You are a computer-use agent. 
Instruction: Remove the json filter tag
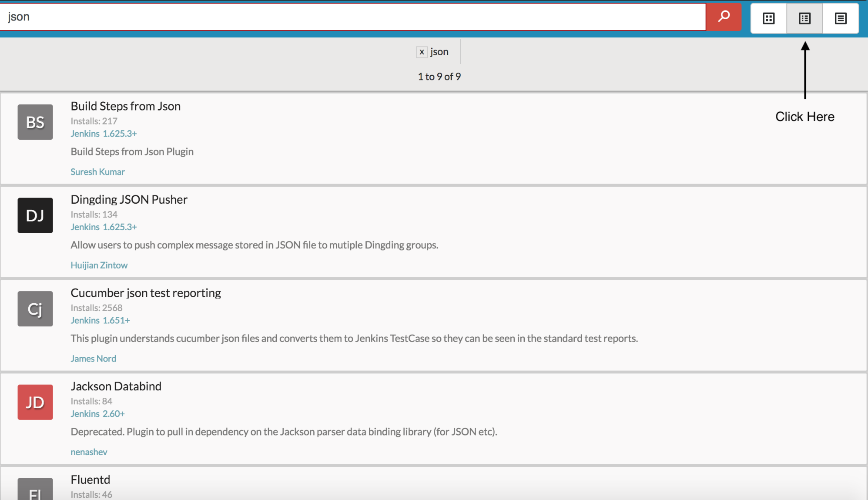click(422, 52)
